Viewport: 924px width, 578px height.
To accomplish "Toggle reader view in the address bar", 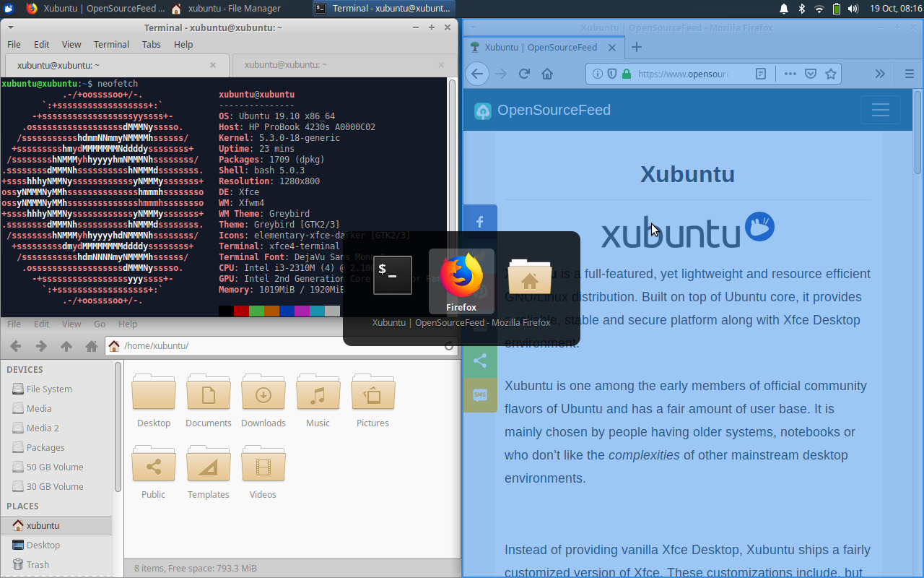I will click(761, 74).
